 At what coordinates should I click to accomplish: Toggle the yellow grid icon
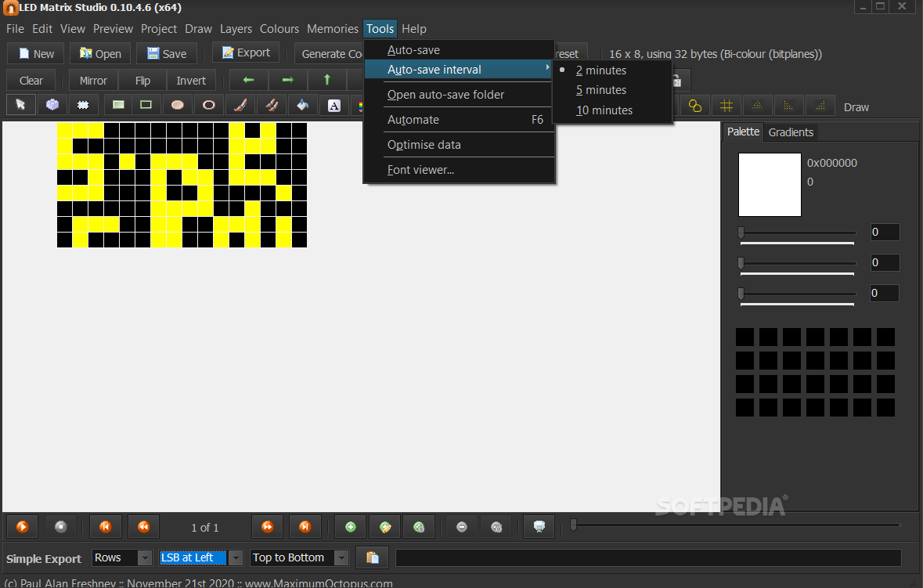coord(727,106)
